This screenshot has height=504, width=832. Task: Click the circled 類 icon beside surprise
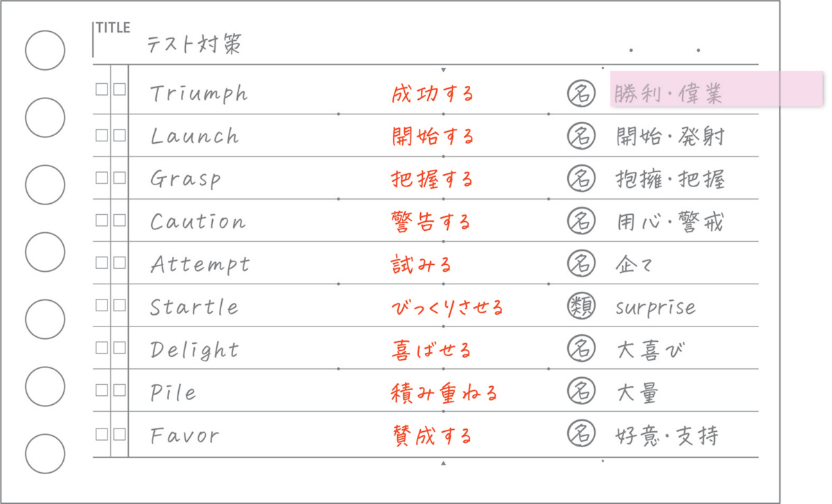pyautogui.click(x=581, y=307)
